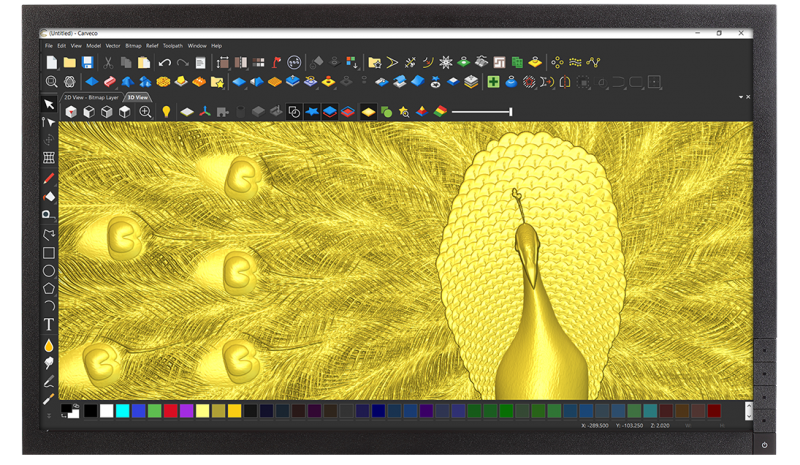Screen dimensions: 800x465
Task: Expand the 3D view panel options arrow
Action: click(741, 97)
